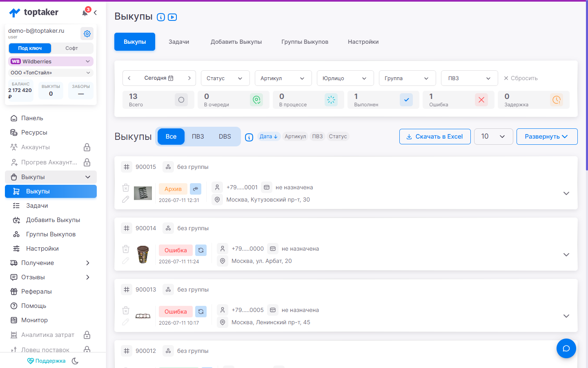Open the page size dropdown showing 10
This screenshot has height=368, width=588.
[x=493, y=137]
